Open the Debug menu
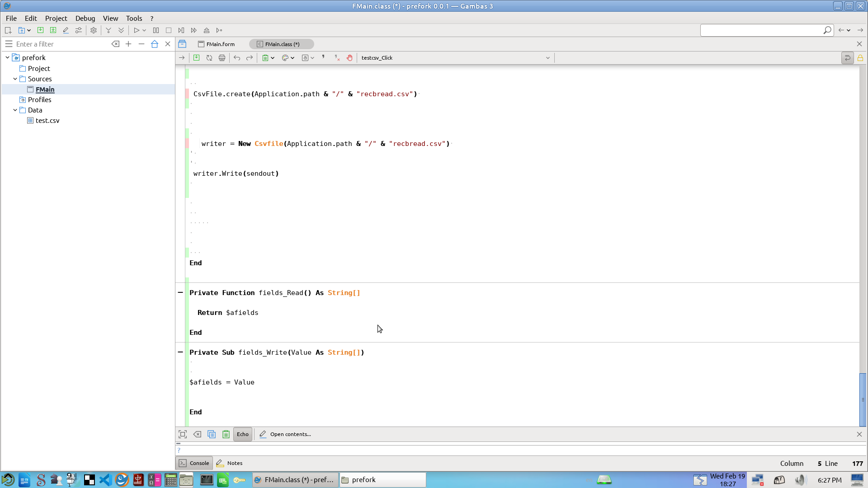The height and width of the screenshot is (488, 868). 85,18
